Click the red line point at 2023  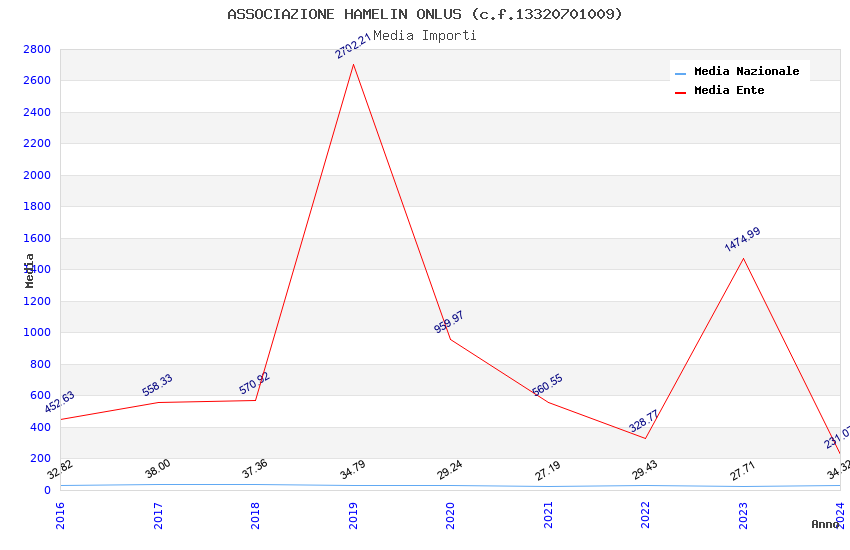click(x=743, y=258)
